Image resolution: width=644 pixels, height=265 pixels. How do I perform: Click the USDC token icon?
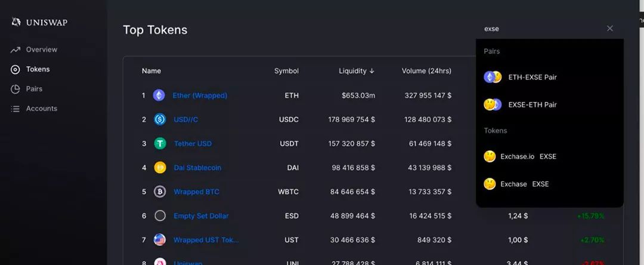pos(160,119)
